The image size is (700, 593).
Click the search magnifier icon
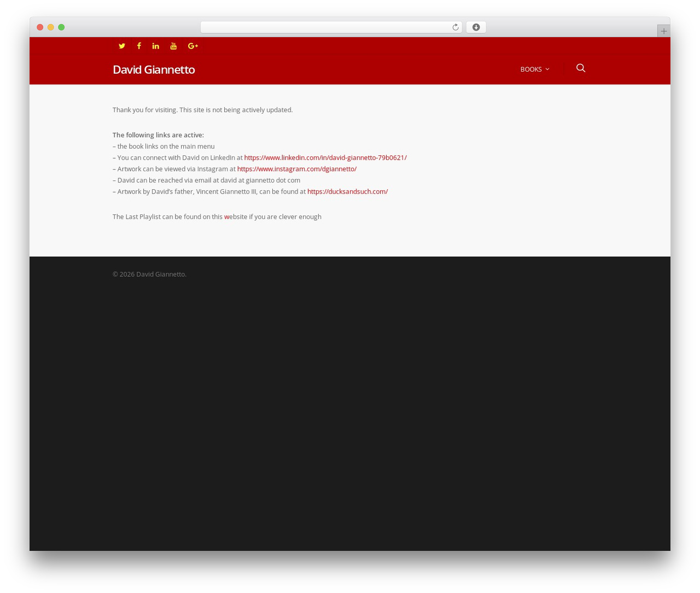pos(581,68)
